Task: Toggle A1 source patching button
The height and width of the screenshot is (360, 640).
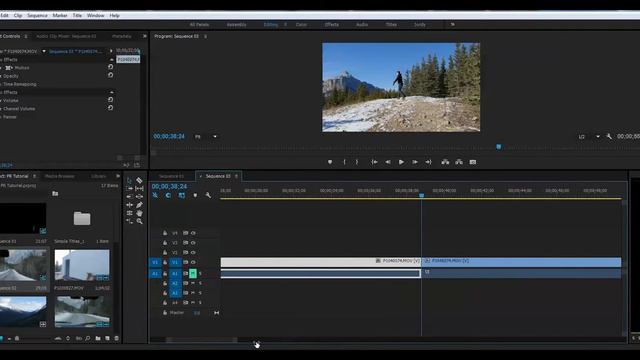Action: click(x=155, y=273)
